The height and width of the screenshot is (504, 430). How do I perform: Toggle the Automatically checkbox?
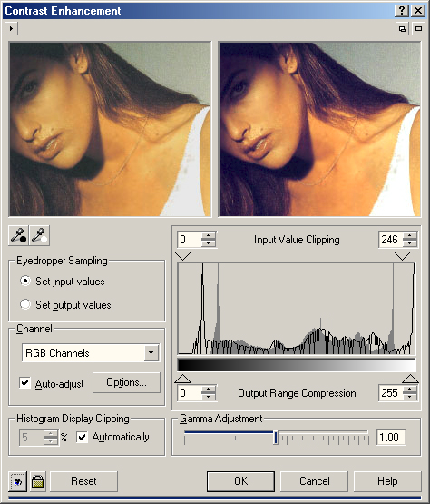pyautogui.click(x=82, y=437)
